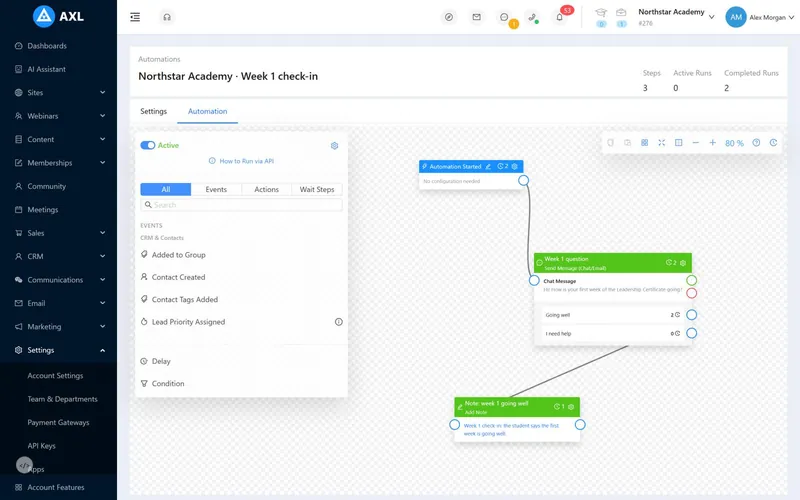This screenshot has height=500, width=800.
Task: Go to Account Settings in the sidebar
Action: 55,376
